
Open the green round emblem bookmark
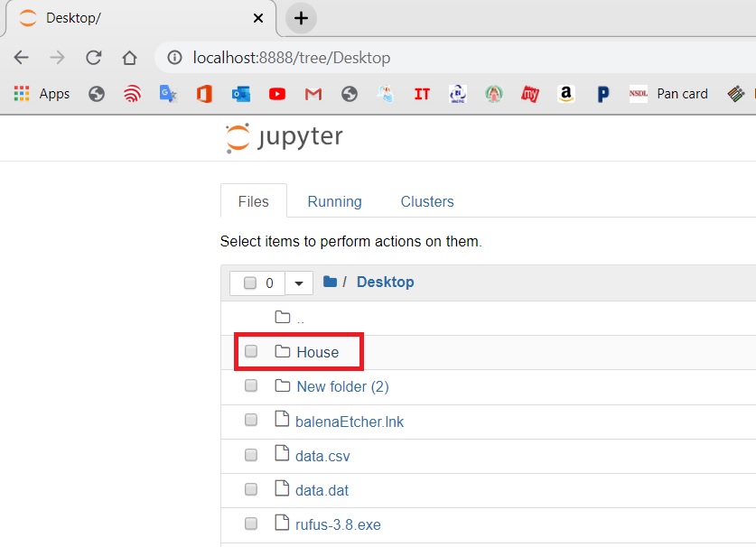point(494,94)
